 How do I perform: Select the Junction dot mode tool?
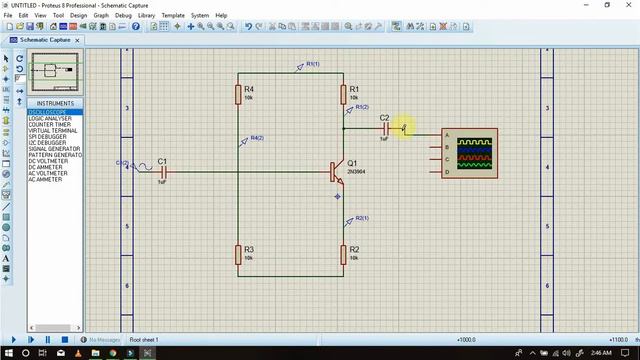tap(6, 79)
